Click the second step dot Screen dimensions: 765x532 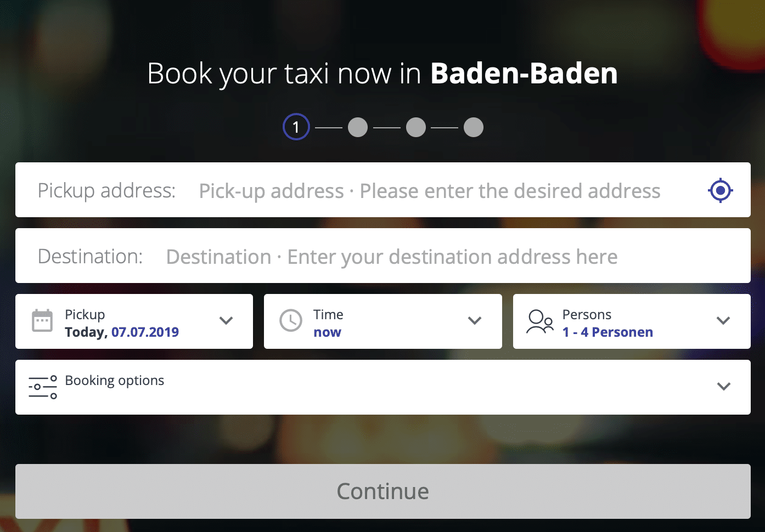(358, 127)
